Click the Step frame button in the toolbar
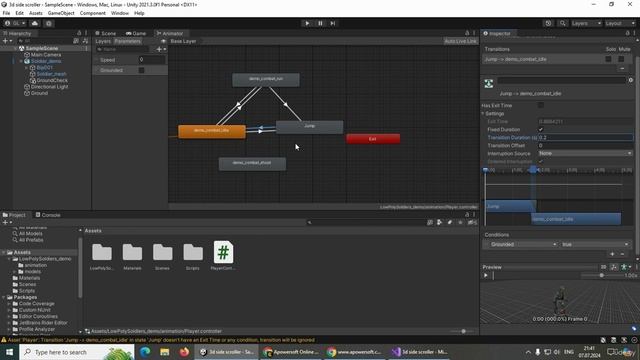640x360 pixels. 333,23
